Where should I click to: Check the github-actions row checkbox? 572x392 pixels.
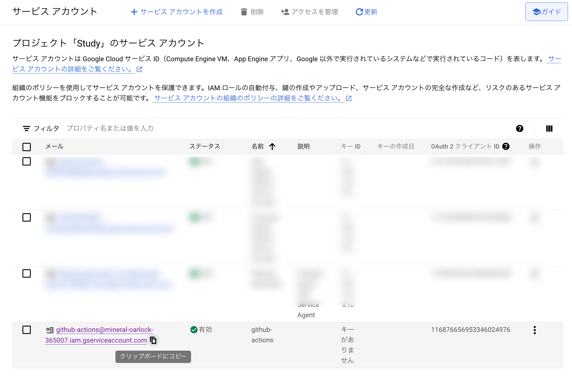pos(26,330)
